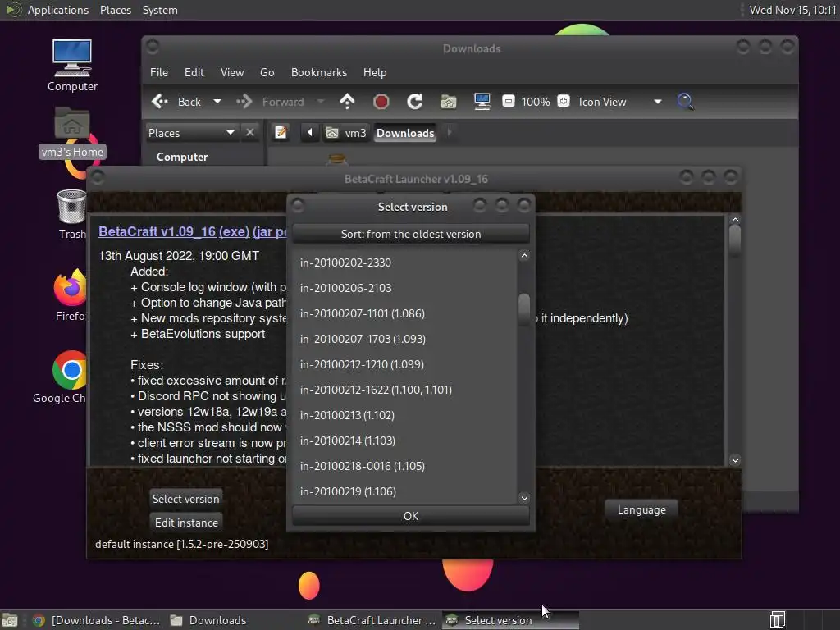Select version in-20100219 (1.106)
840x630 pixels.
(404, 491)
